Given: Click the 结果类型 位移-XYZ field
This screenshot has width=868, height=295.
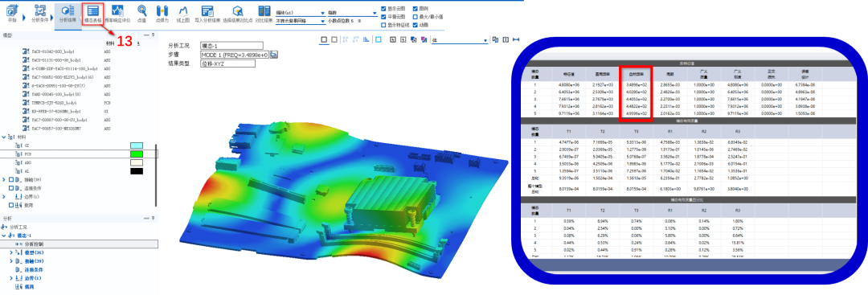Looking at the screenshot, I should coord(227,64).
